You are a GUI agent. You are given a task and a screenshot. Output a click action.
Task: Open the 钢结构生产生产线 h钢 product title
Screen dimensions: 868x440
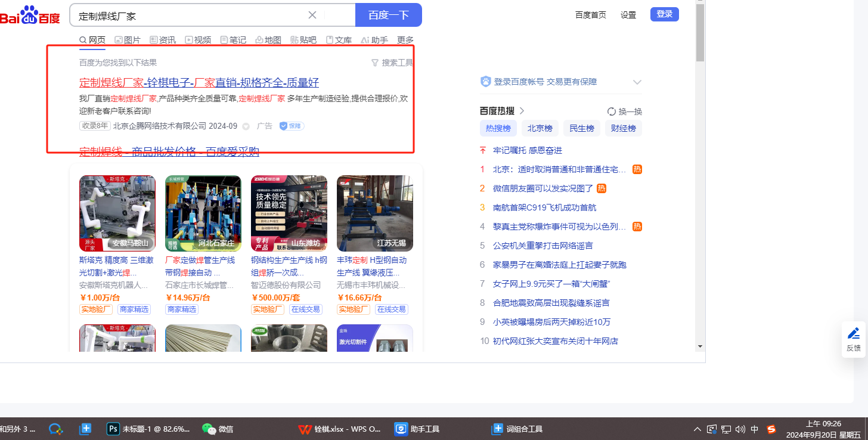tap(289, 267)
